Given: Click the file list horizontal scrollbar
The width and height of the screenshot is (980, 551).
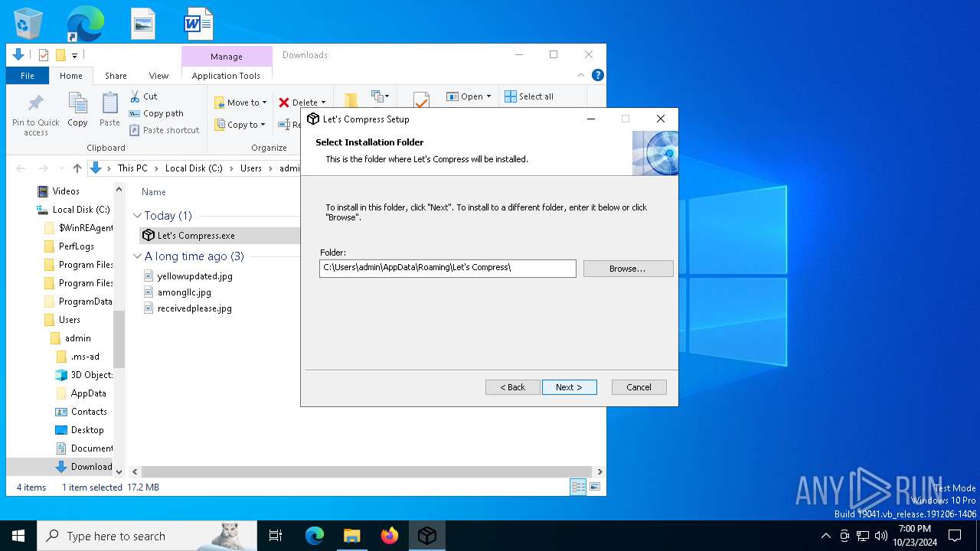Looking at the screenshot, I should point(367,472).
